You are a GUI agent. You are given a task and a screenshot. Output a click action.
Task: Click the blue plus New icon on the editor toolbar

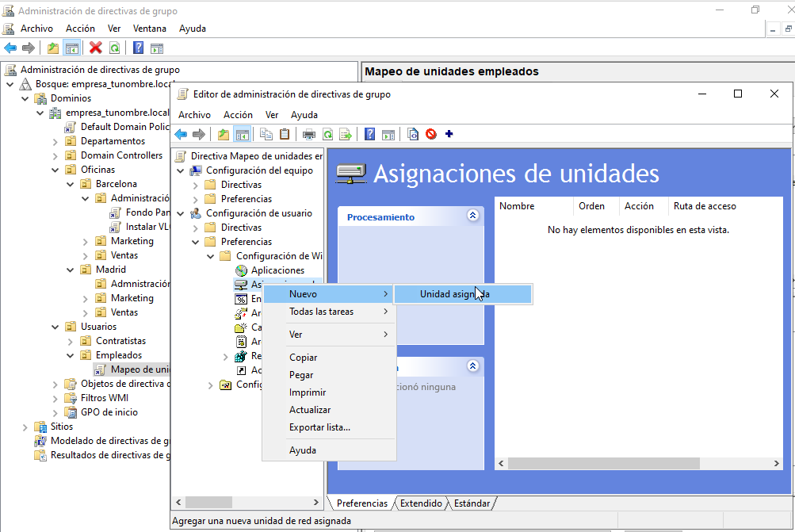tap(449, 133)
